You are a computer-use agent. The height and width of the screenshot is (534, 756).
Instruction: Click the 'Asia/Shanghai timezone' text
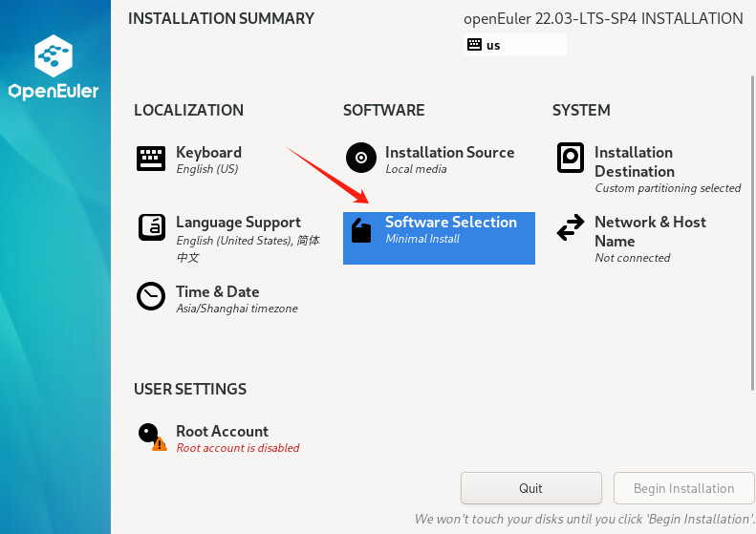click(237, 309)
